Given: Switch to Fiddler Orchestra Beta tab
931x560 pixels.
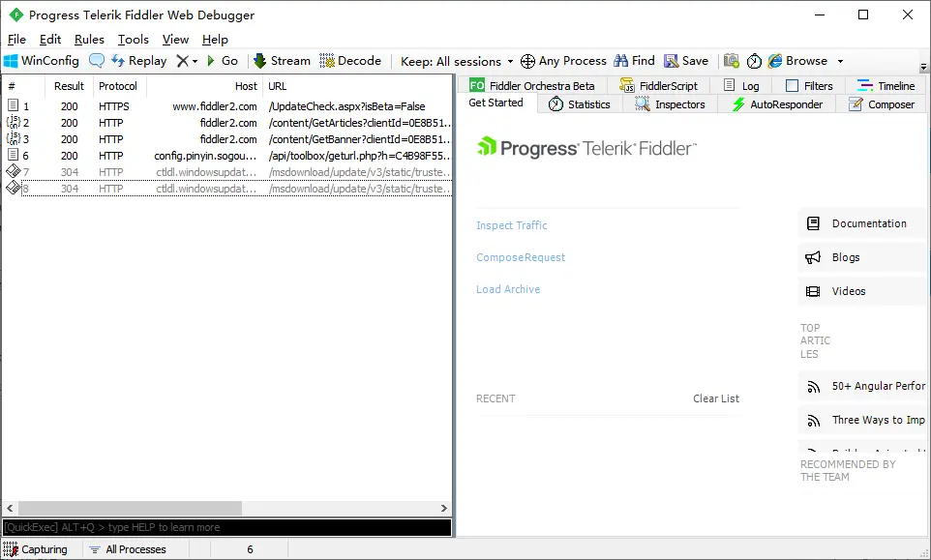Looking at the screenshot, I should [532, 85].
